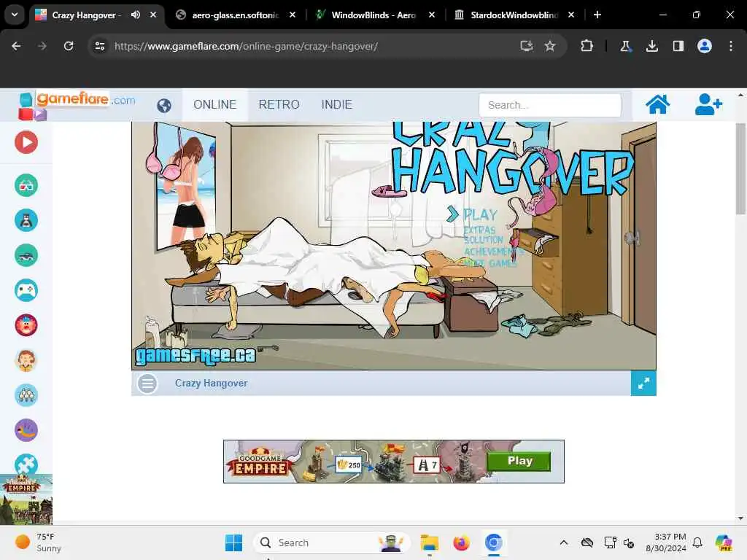
Task: Show hidden system tray icons
Action: [x=564, y=542]
